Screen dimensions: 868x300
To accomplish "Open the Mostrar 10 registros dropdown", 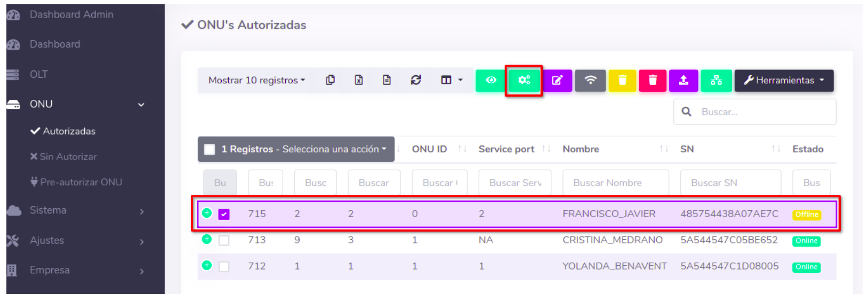I will 256,80.
